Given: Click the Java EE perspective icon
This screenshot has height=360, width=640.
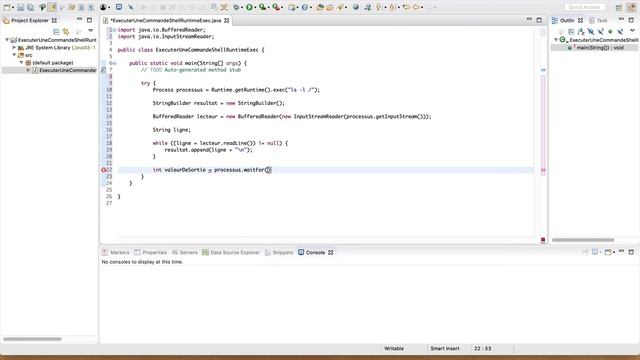Looking at the screenshot, I should click(631, 7).
